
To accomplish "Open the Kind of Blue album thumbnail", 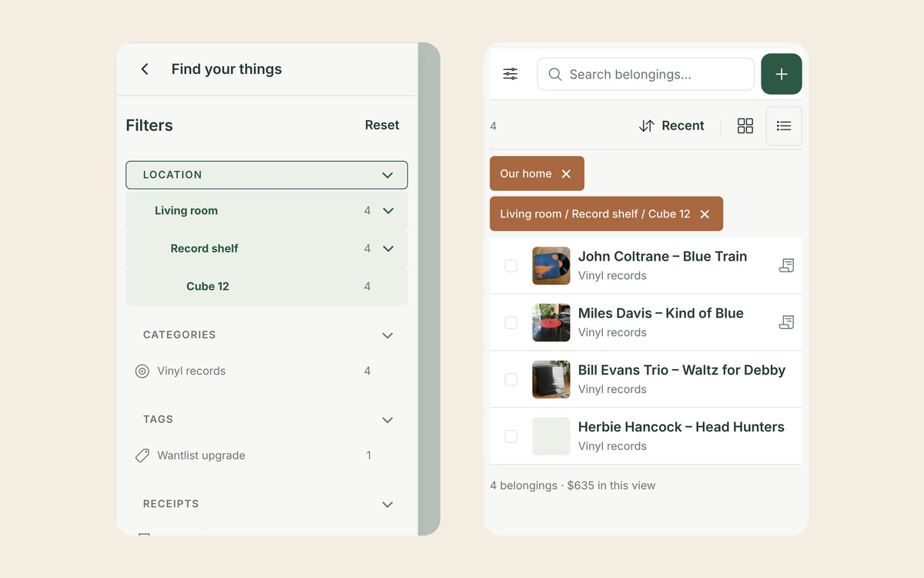I will pyautogui.click(x=551, y=323).
